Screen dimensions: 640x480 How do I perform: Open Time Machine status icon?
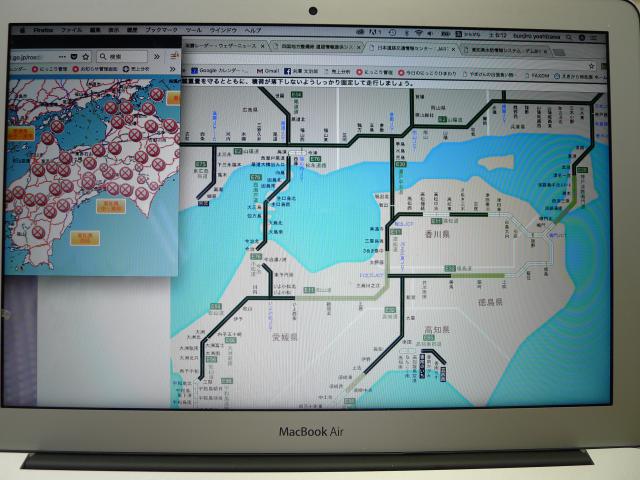tap(392, 33)
